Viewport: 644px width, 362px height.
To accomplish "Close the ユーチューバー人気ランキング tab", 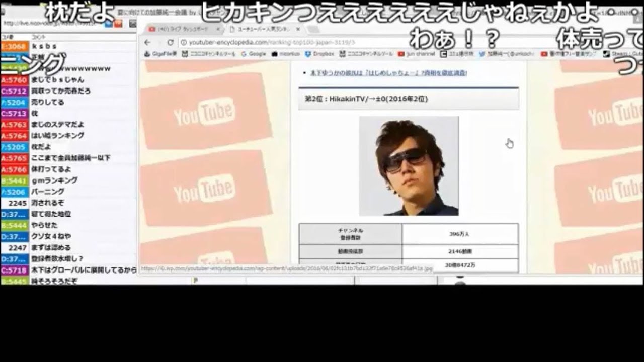I will coord(297,29).
